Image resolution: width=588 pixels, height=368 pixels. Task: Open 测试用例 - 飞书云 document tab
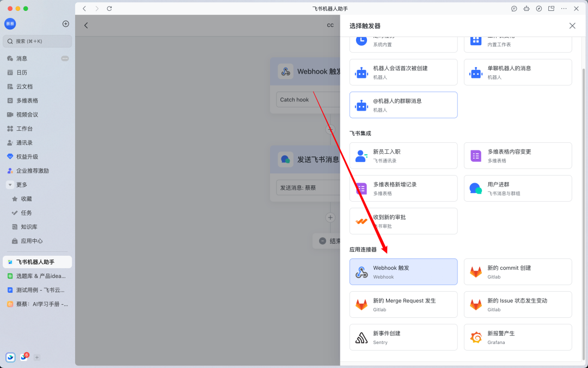click(37, 290)
